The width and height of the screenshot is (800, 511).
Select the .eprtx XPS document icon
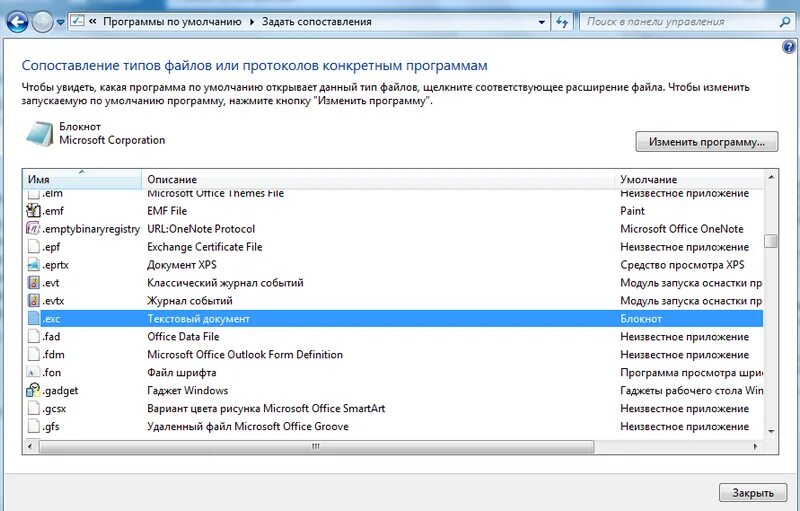[33, 265]
